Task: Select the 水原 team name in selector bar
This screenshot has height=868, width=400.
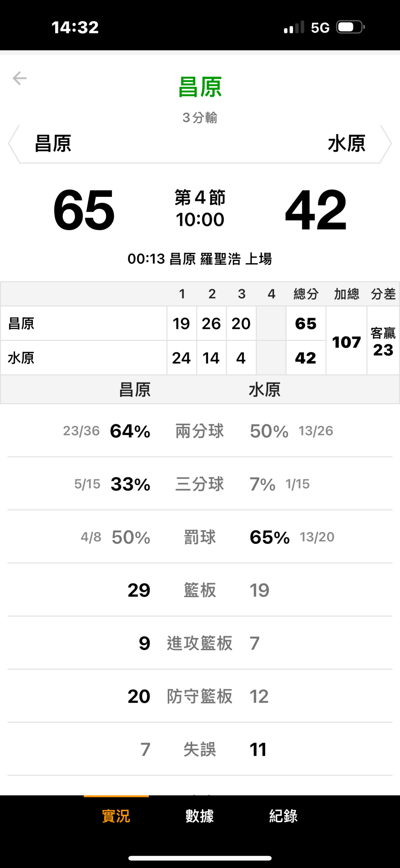Action: 347,144
